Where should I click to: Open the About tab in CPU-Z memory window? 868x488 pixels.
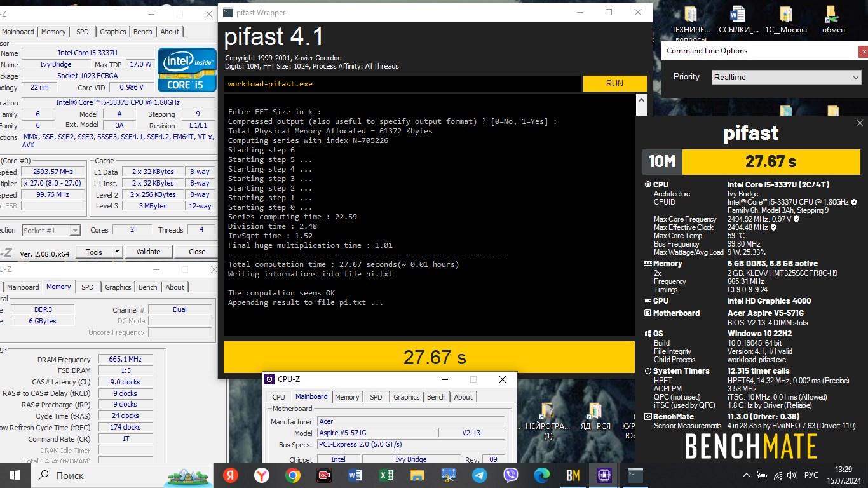pos(175,287)
